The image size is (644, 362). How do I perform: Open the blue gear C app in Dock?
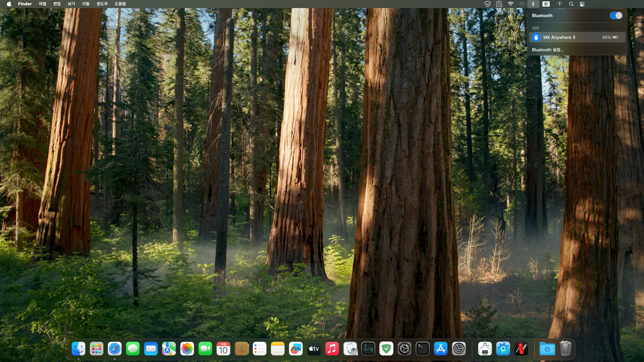(503, 349)
